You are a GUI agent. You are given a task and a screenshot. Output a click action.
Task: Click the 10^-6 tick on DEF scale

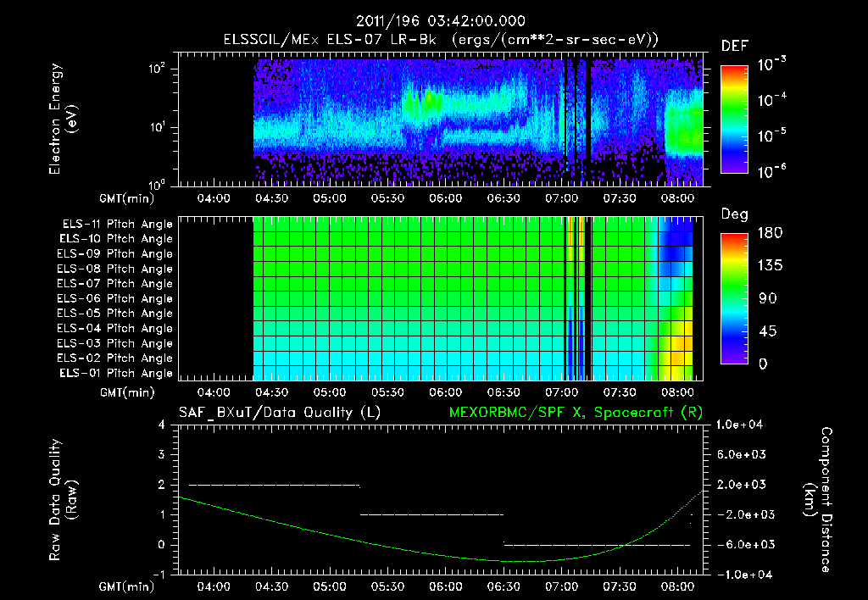(771, 171)
